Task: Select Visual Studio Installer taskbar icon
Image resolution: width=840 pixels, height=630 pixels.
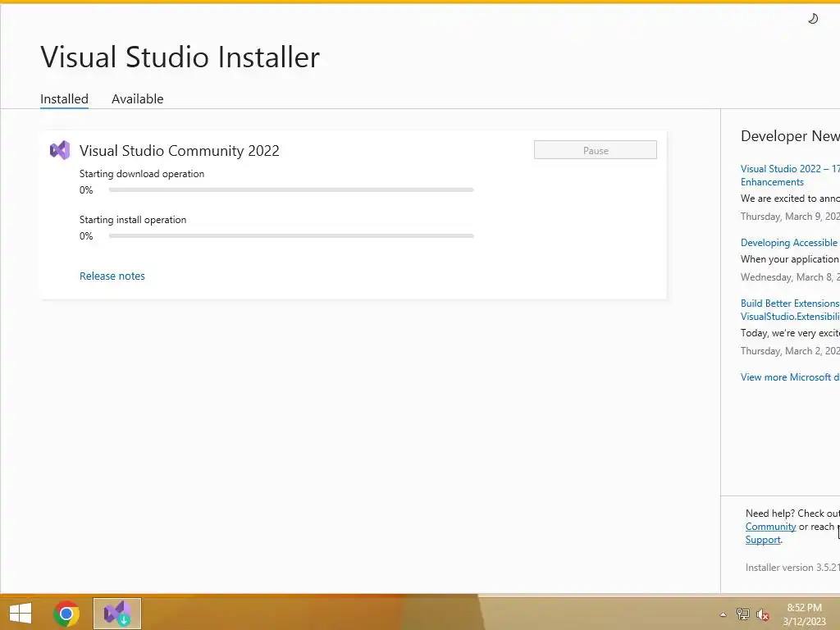Action: point(117,614)
